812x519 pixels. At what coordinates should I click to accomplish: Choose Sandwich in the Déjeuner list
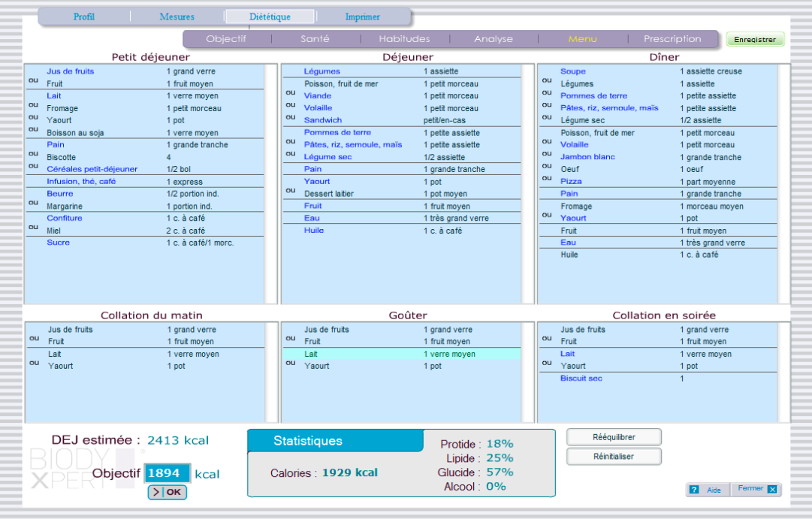(323, 120)
